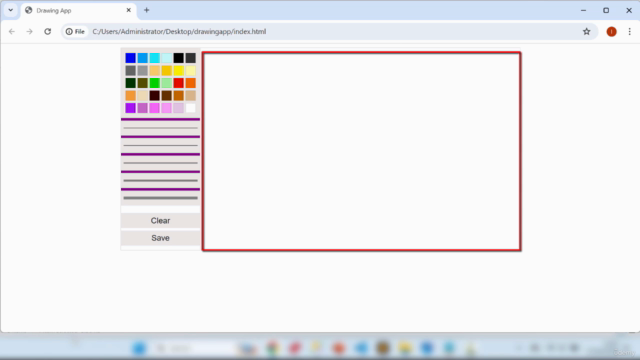Image resolution: width=640 pixels, height=360 pixels.
Task: Choose the bright yellow color swatch
Action: point(178,71)
